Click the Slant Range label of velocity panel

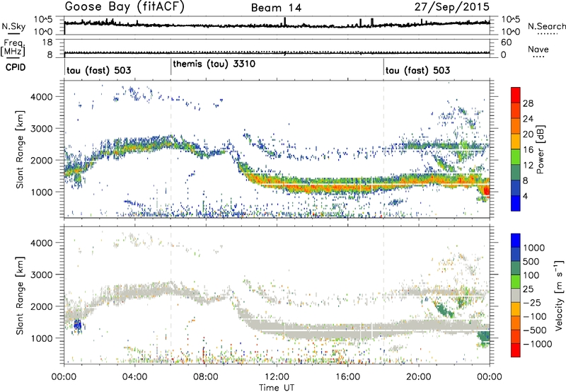(20, 295)
